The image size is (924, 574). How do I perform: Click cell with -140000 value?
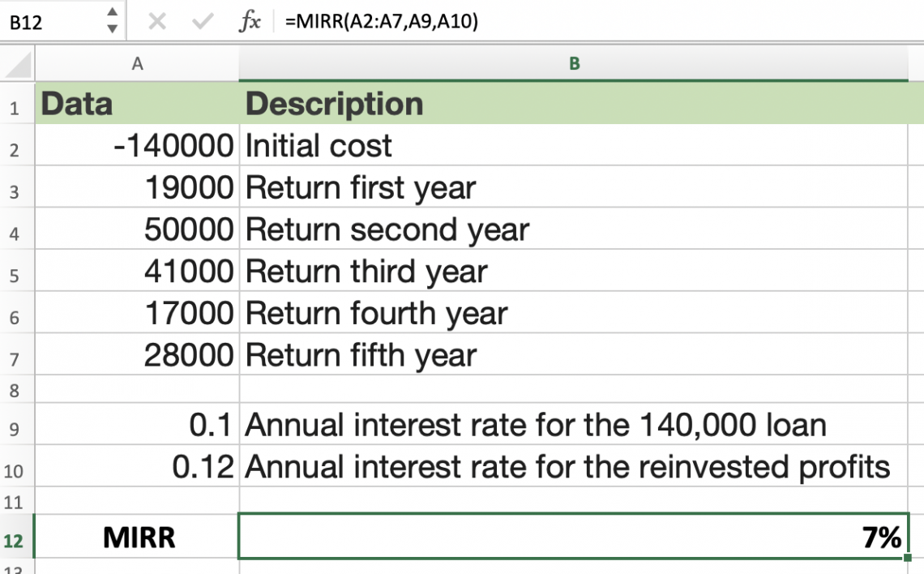click(x=137, y=145)
